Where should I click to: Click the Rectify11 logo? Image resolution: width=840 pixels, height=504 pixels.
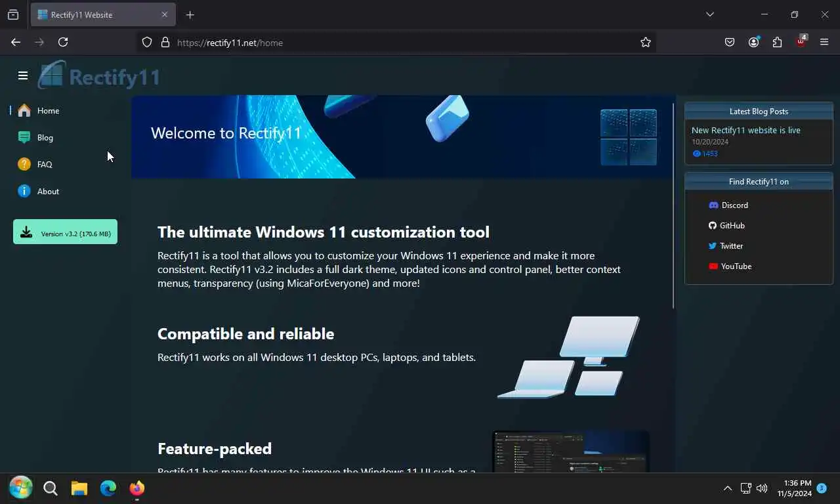[99, 75]
